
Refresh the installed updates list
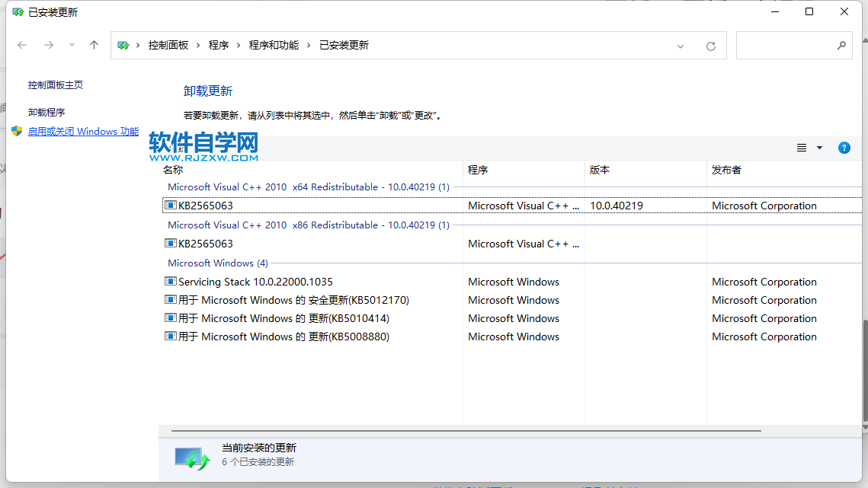711,46
